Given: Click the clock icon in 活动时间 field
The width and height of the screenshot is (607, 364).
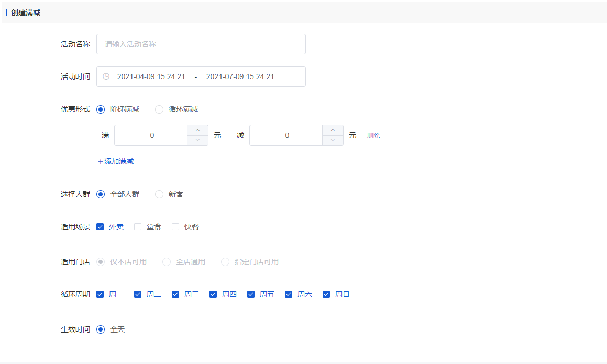Looking at the screenshot, I should click(x=106, y=76).
